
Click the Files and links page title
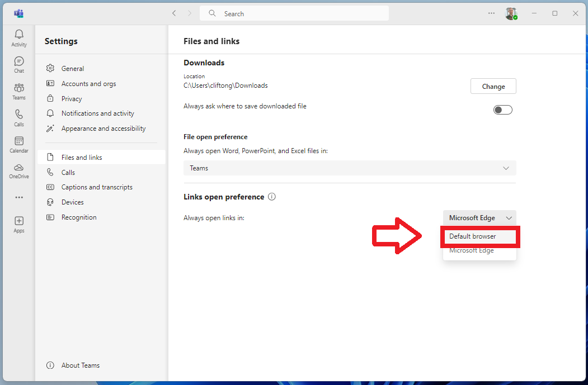(211, 41)
